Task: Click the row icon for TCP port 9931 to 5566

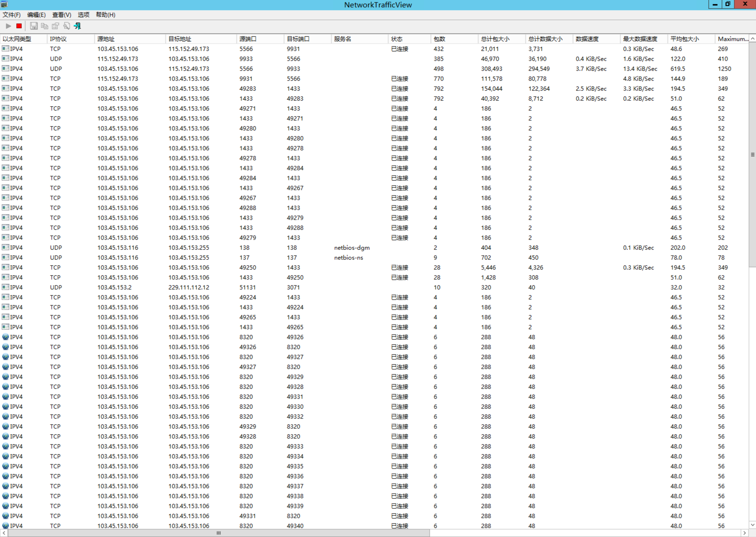Action: click(5, 78)
